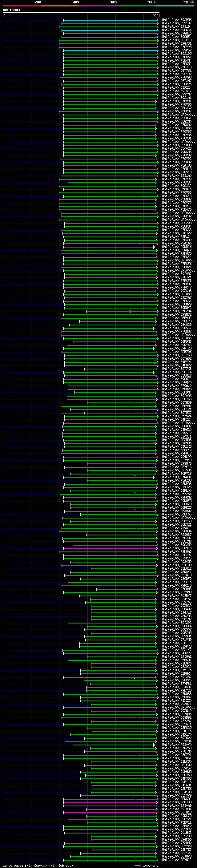Open hit UniRef100_B9P6K4
Viewport: 197px width, 868px height.
177,30
